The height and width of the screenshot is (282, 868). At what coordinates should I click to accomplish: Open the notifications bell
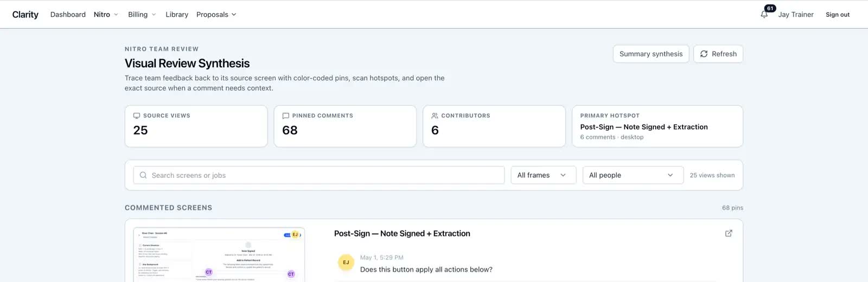[x=764, y=15]
